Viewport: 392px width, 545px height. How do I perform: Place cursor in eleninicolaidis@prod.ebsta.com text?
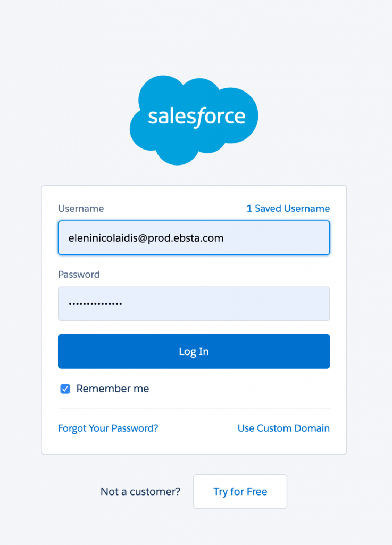[x=146, y=238]
